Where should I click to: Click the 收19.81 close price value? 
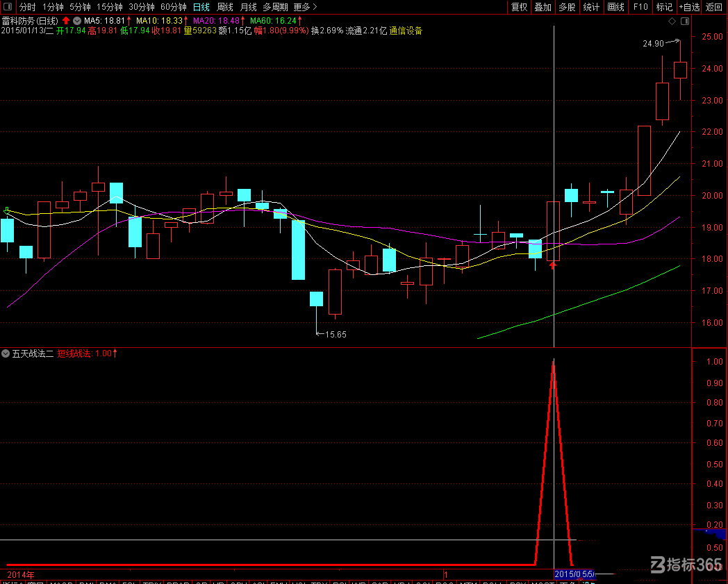coord(166,31)
